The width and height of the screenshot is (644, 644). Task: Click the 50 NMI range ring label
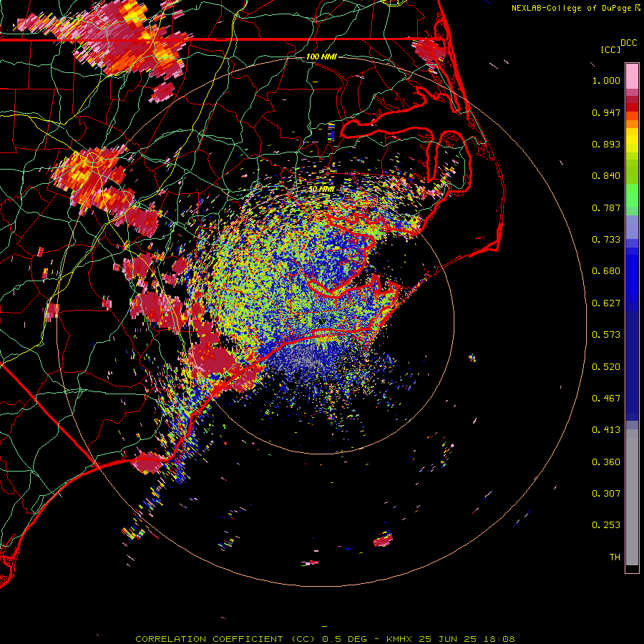[321, 189]
